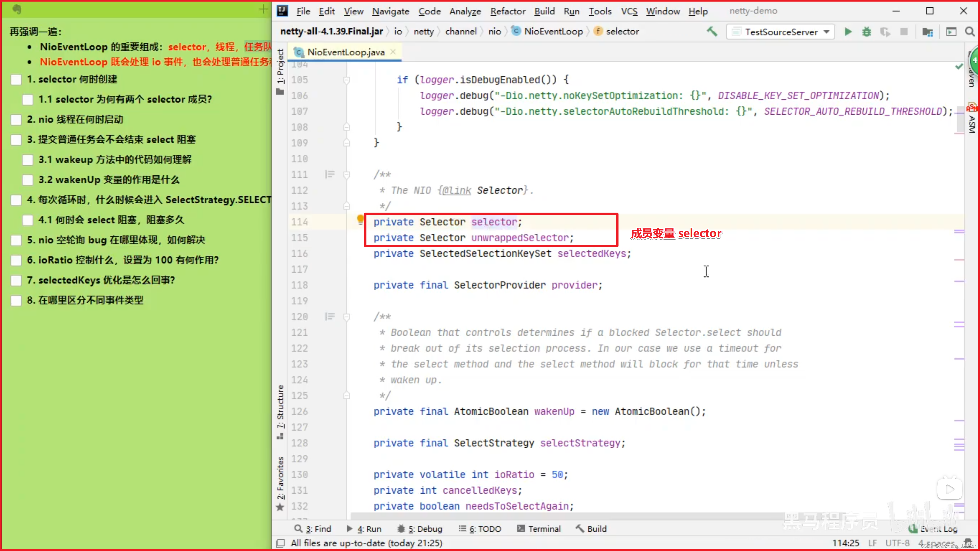Viewport: 980px width, 551px height.
Task: Open the Navigate menu
Action: tap(391, 11)
